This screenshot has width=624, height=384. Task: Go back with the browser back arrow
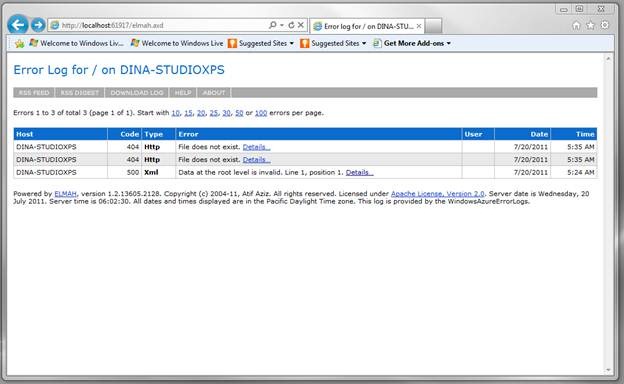18,25
